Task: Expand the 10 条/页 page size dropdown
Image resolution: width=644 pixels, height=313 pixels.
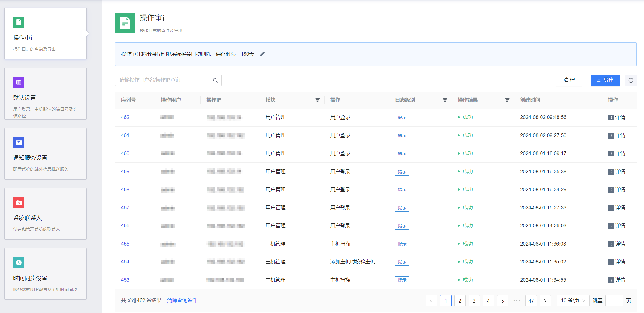Action: (x=573, y=300)
